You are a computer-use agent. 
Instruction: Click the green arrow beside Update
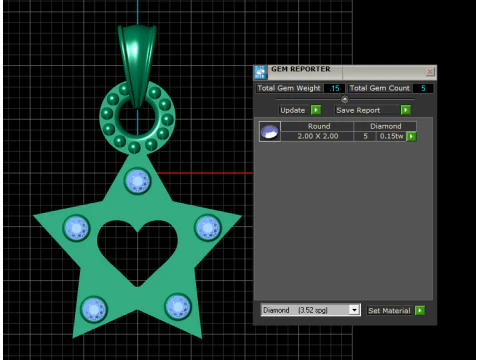point(316,110)
